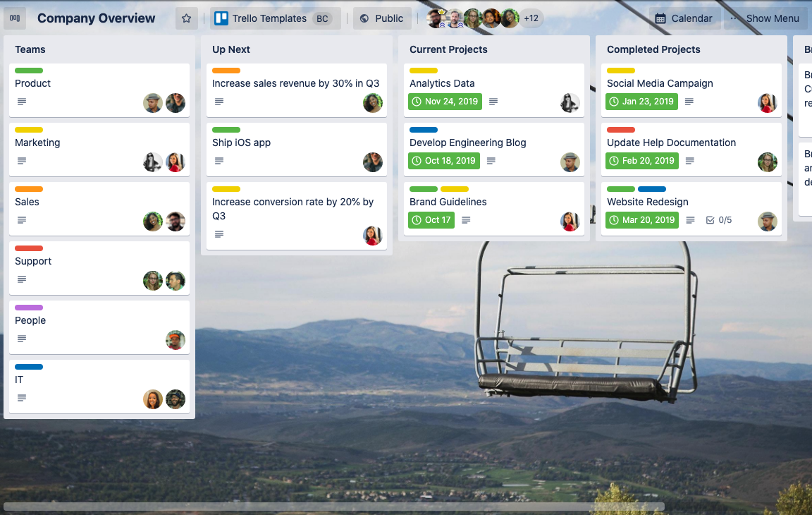Click the yellow label on Analytics Data card
Viewport: 812px width, 515px height.
tap(424, 71)
